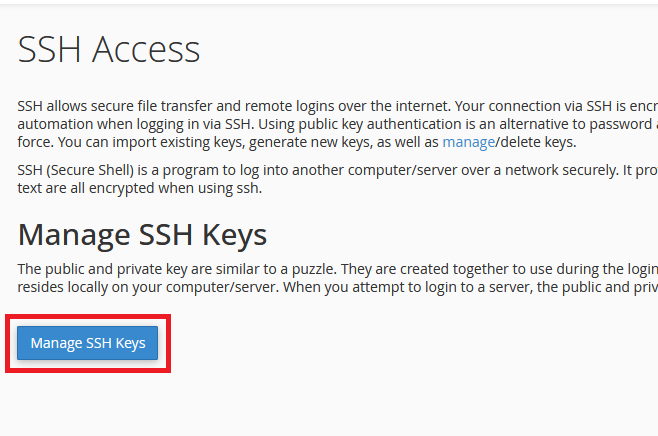Click the Manage SSH Keys section heading
The image size is (658, 436).
(142, 234)
